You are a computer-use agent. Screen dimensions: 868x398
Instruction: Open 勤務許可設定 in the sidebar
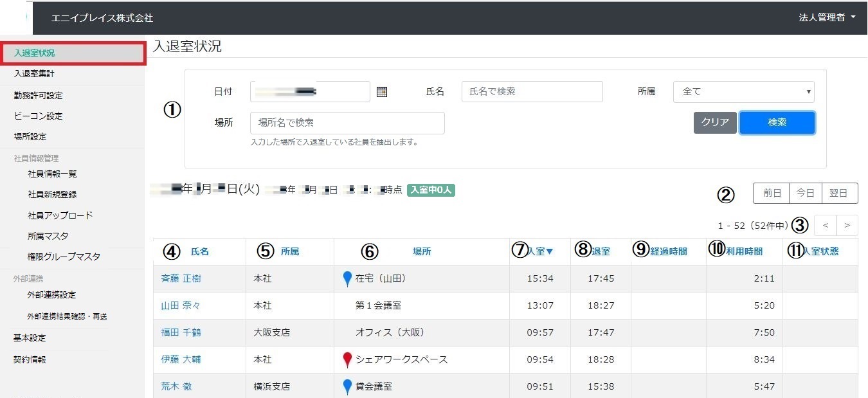tap(39, 96)
